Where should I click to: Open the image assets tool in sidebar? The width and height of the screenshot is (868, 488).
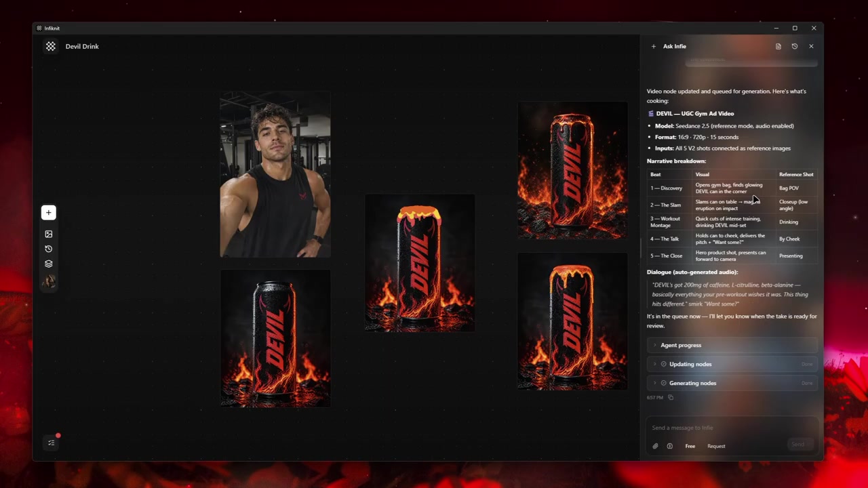(49, 234)
